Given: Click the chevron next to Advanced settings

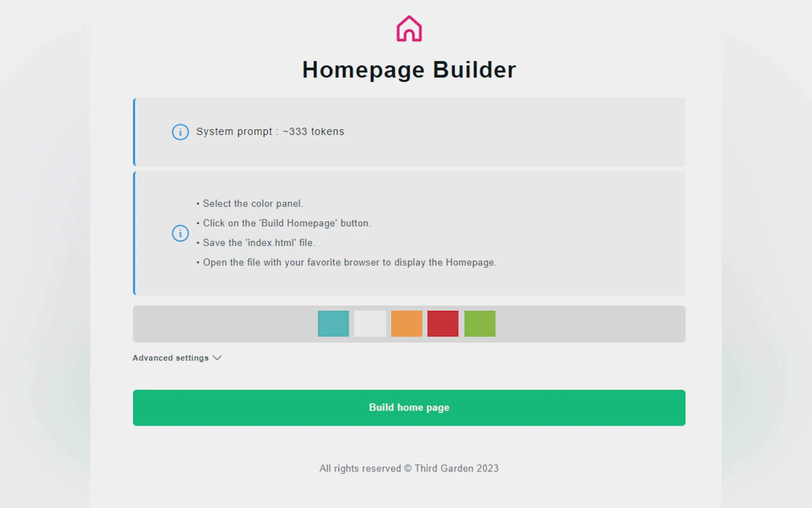Looking at the screenshot, I should coord(217,358).
